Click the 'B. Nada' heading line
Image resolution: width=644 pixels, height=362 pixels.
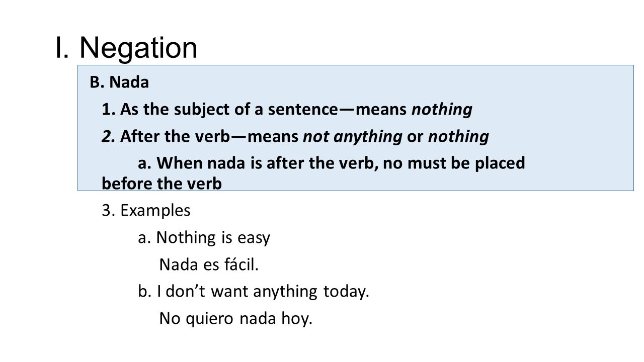119,82
